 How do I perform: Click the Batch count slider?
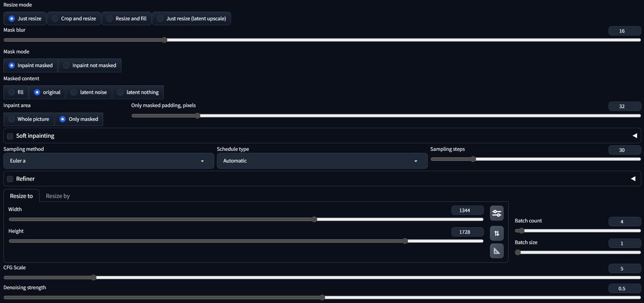click(x=578, y=230)
